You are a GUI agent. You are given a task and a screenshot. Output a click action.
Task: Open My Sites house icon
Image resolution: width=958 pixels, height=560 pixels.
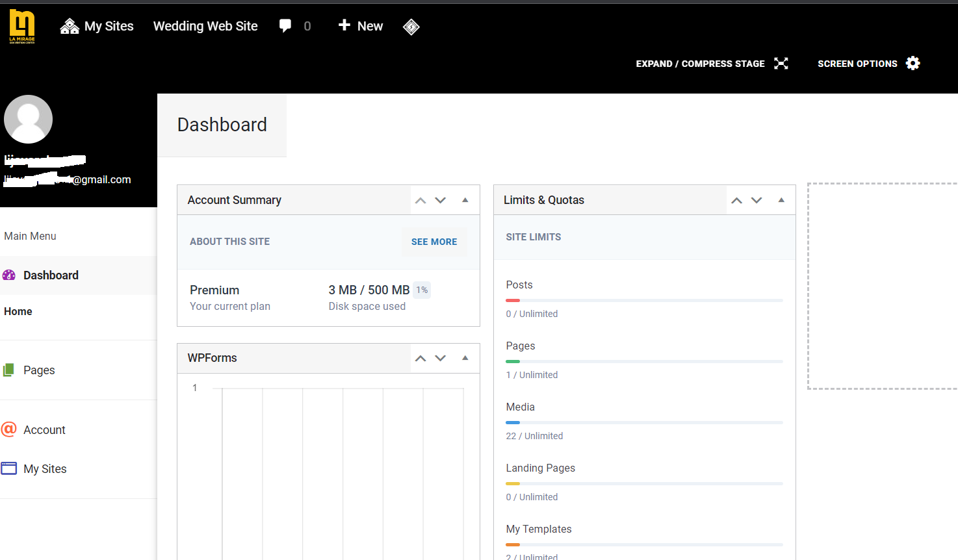[70, 26]
